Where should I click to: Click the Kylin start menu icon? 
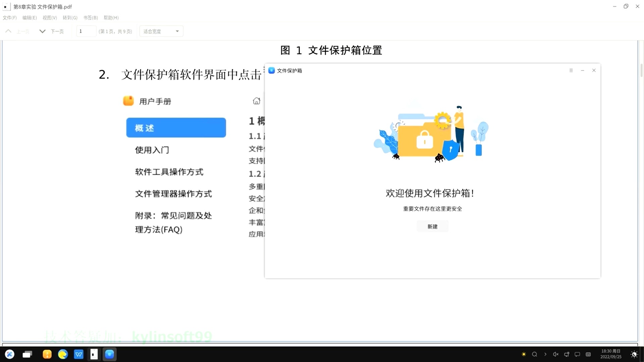9,354
